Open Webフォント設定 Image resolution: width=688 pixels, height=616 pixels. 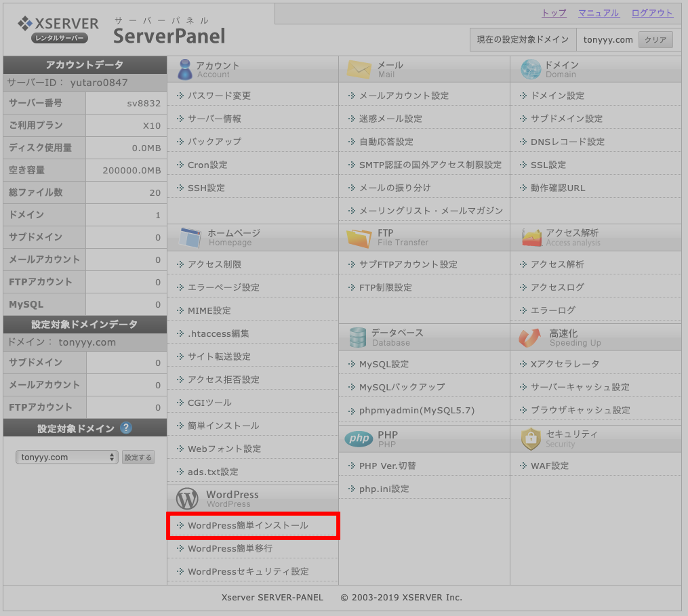(x=224, y=449)
